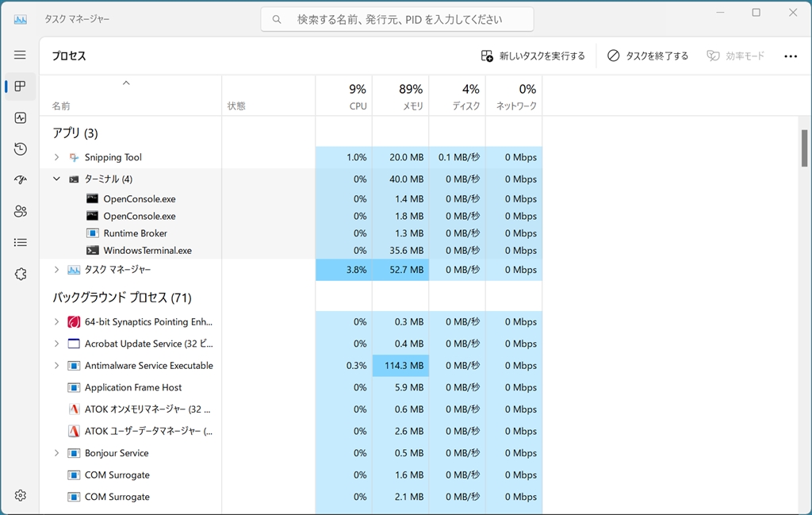Click the first OpenConsole.exe icon

92,198
